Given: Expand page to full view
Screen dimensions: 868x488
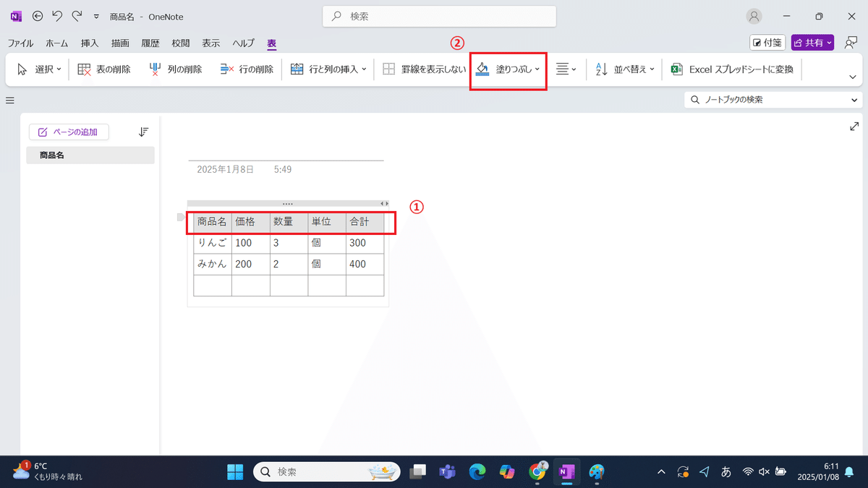Looking at the screenshot, I should [854, 126].
